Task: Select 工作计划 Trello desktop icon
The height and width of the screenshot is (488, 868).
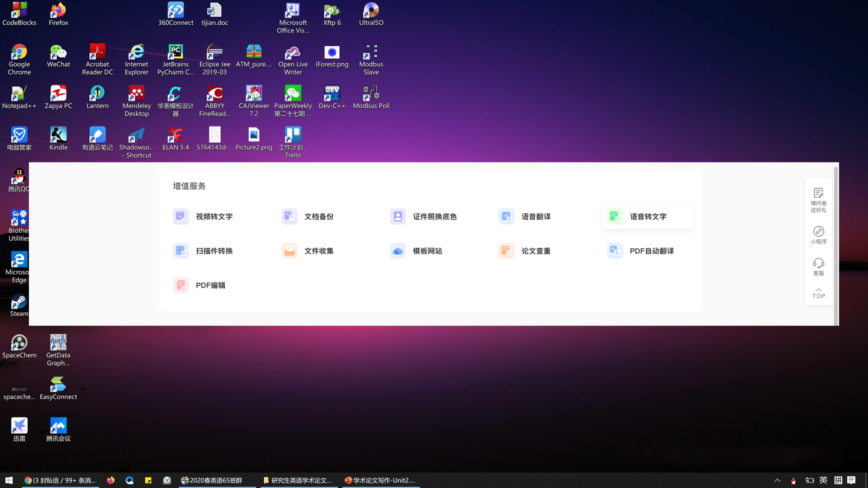Action: (x=293, y=143)
